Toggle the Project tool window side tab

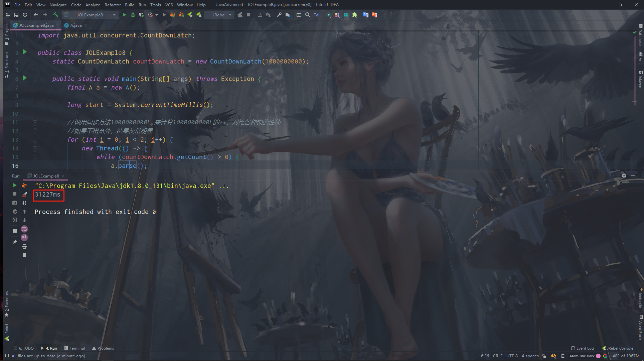pos(6,34)
